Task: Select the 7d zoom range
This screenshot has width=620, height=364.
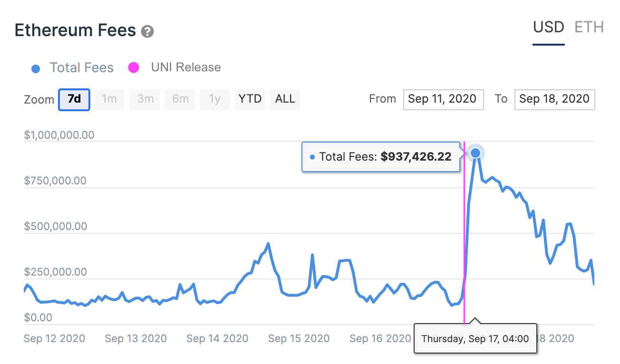Action: pyautogui.click(x=74, y=99)
